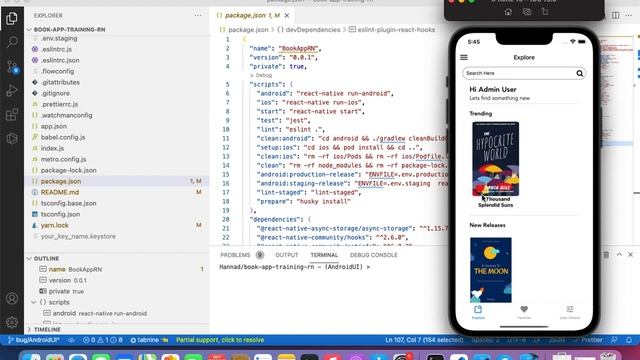Click the Ln 107, Col 7 status indicator

(424, 340)
